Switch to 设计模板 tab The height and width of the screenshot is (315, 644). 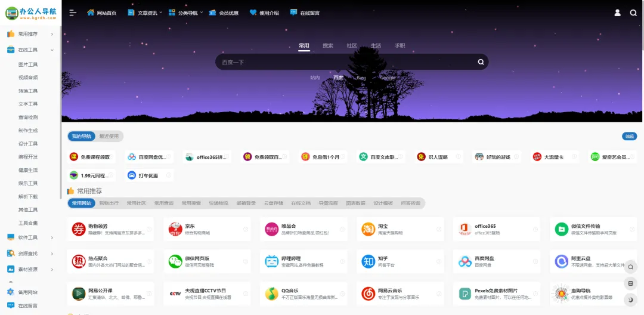pos(383,203)
